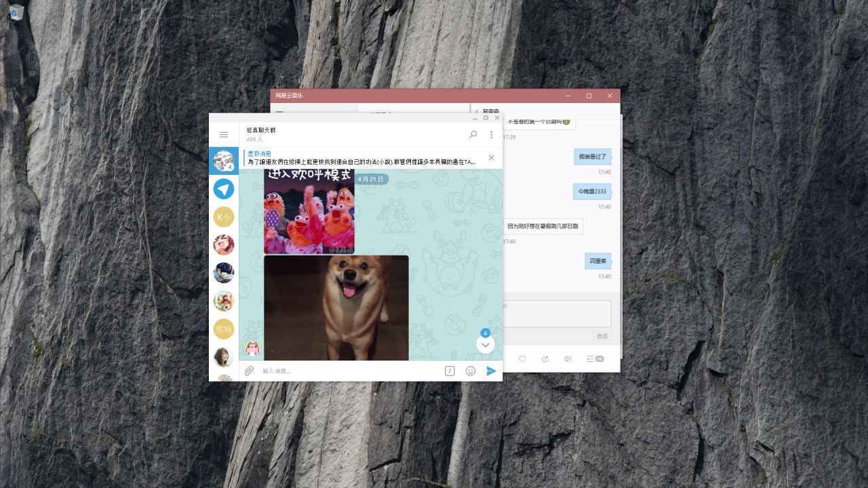The image size is (868, 488).
Task: Open the NetEase playlist queue icon
Action: 595,359
